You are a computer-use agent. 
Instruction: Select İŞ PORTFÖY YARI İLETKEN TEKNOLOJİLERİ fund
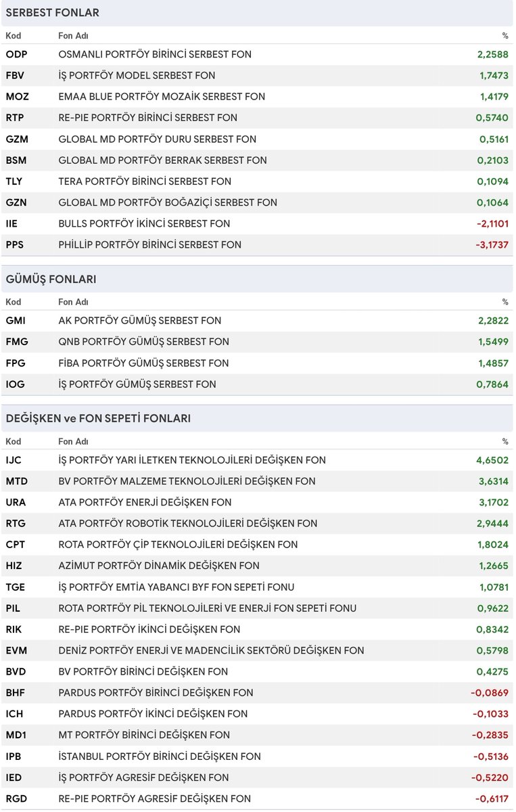[192, 460]
